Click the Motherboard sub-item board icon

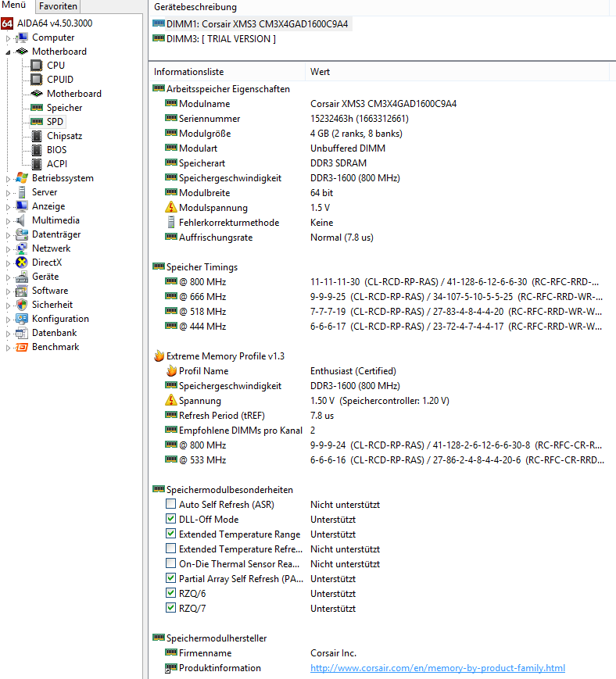point(37,94)
